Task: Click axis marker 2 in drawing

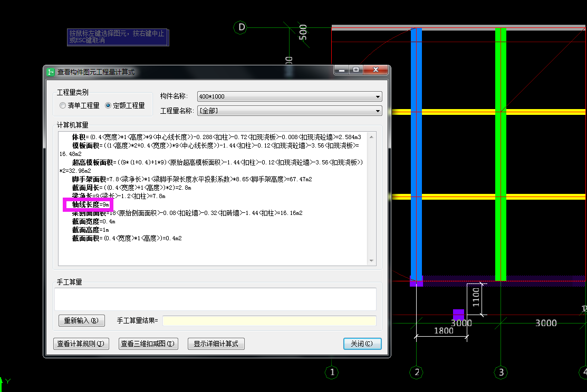Action: [x=416, y=372]
